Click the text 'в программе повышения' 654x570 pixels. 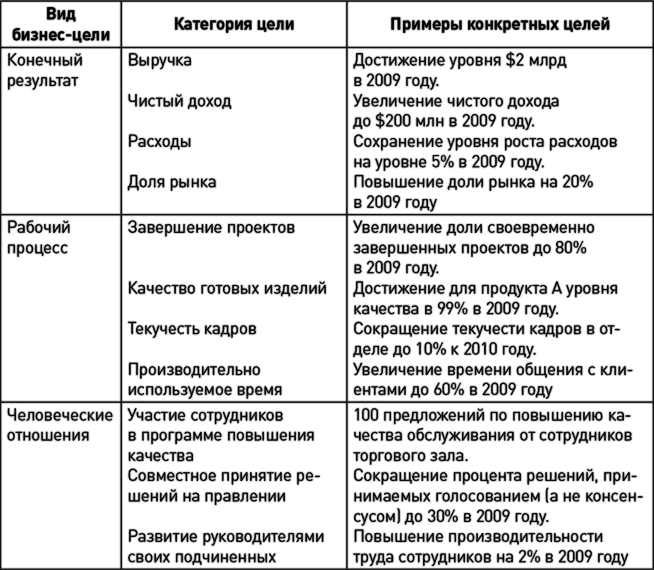[221, 435]
